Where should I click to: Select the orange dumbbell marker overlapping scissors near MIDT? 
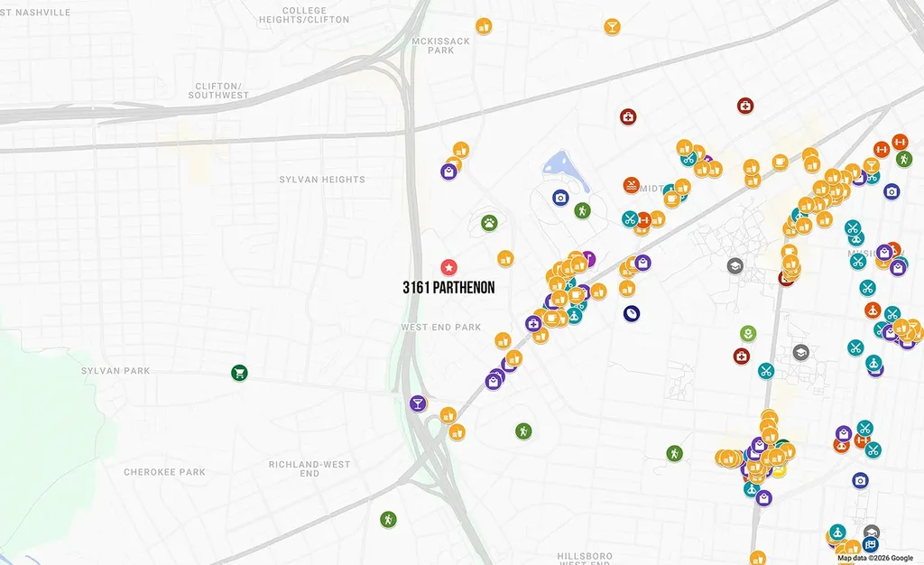(x=643, y=220)
